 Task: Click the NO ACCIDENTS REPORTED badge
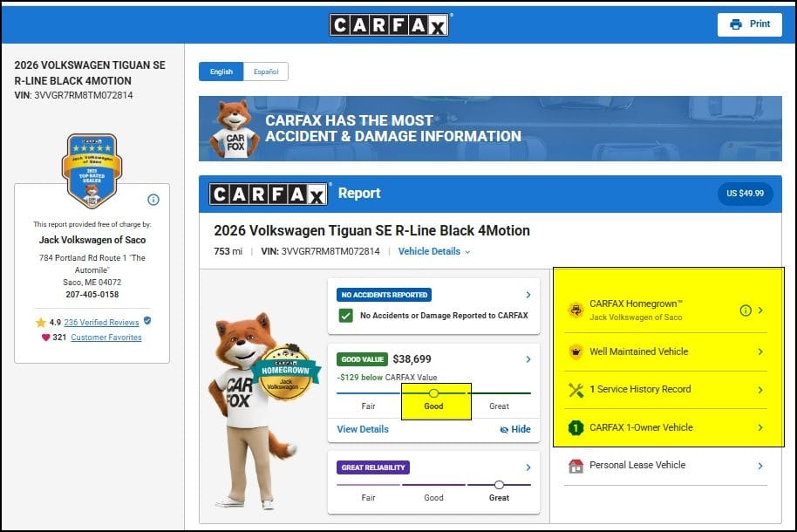[x=385, y=295]
